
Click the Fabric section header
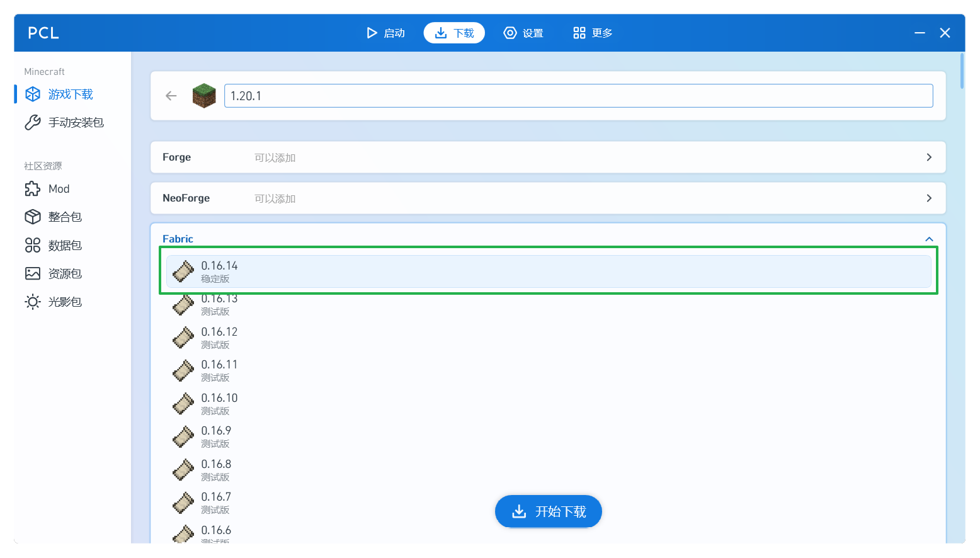click(178, 239)
